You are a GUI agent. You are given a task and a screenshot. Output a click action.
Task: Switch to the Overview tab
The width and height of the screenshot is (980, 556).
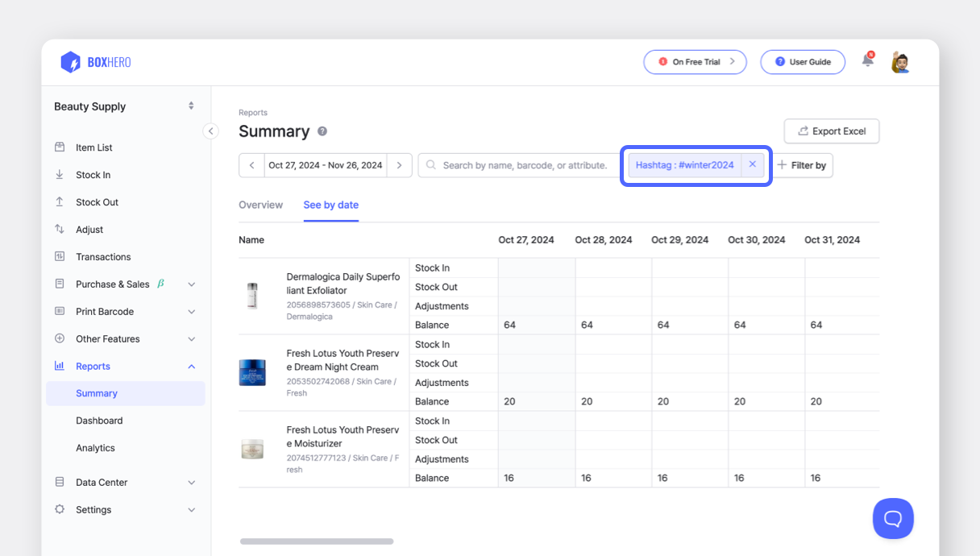pos(260,205)
